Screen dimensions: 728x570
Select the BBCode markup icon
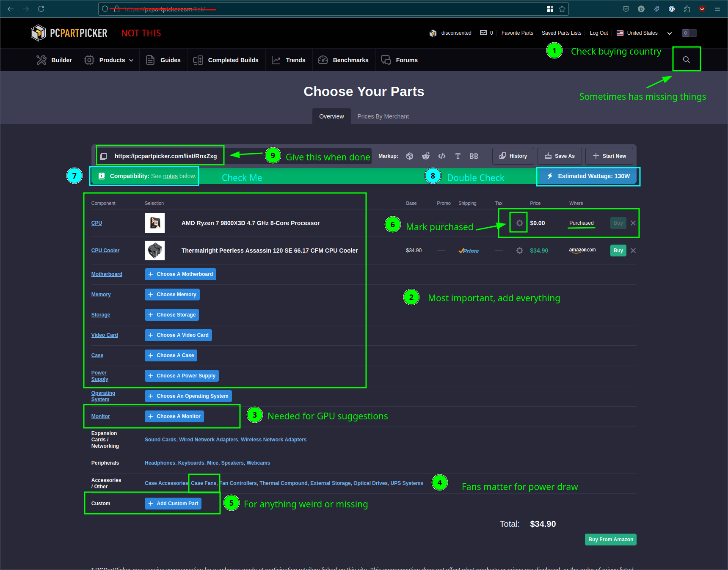(474, 156)
